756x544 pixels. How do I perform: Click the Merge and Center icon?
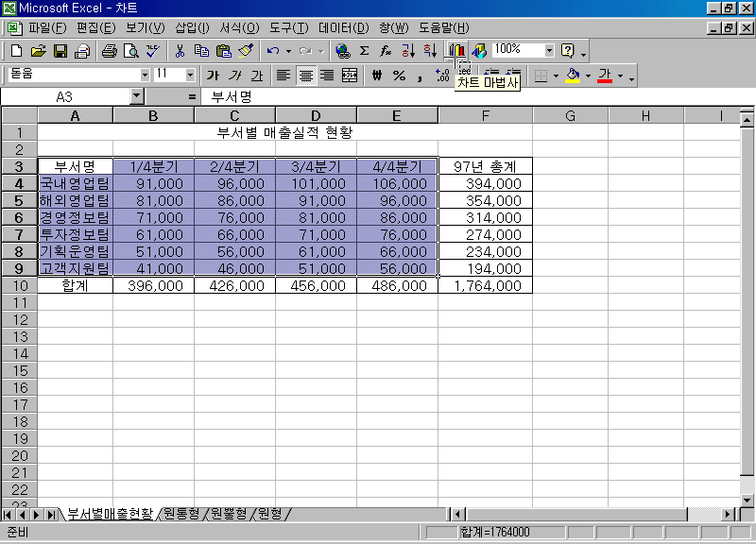(350, 76)
